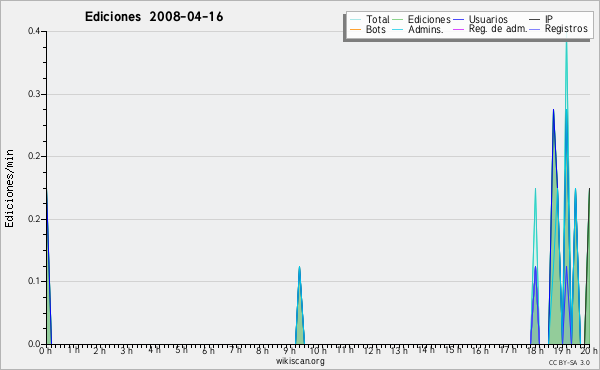The image size is (600, 370).
Task: Click the '0.0' y-axis label
Action: pyautogui.click(x=34, y=344)
